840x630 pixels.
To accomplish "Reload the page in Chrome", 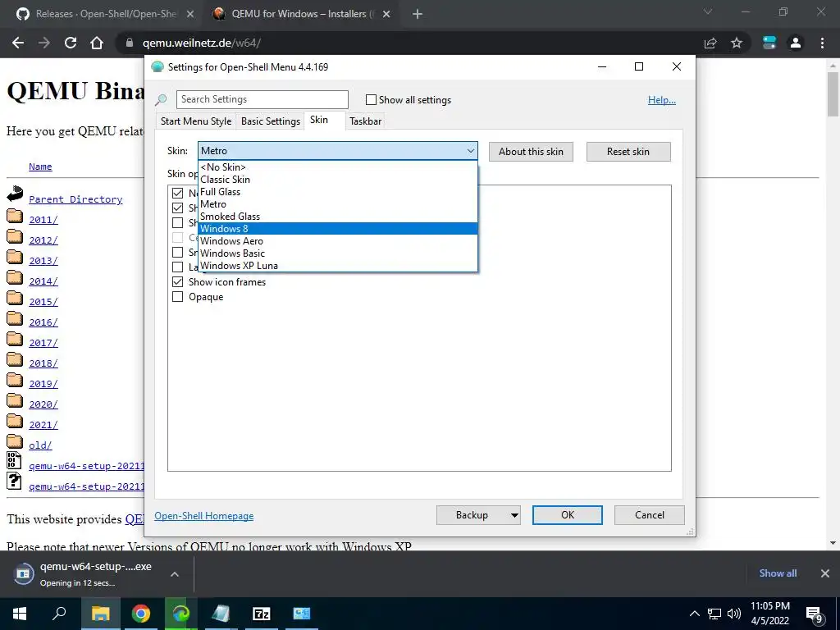I will coord(71,43).
